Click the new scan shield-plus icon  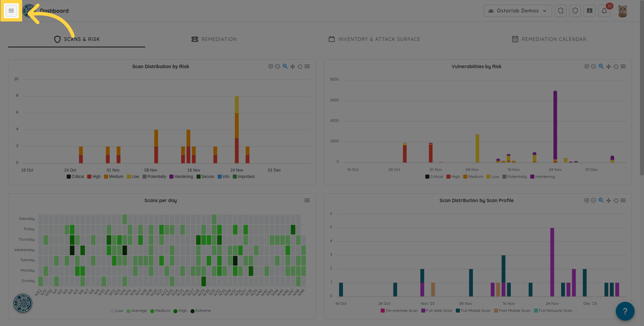(x=560, y=11)
